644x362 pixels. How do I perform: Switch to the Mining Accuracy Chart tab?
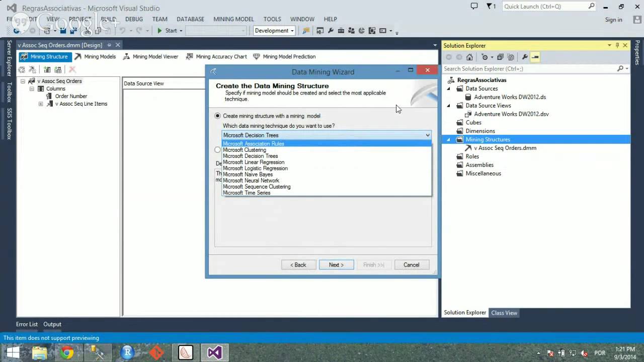(x=216, y=57)
